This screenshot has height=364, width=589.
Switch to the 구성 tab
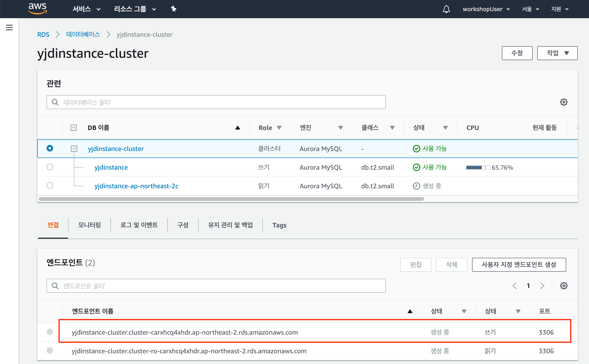pos(183,225)
